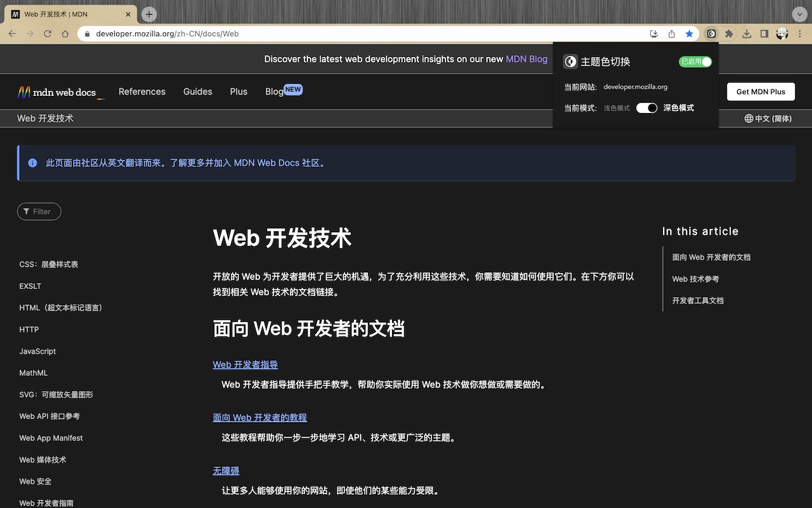
Task: Open the References menu
Action: click(142, 91)
